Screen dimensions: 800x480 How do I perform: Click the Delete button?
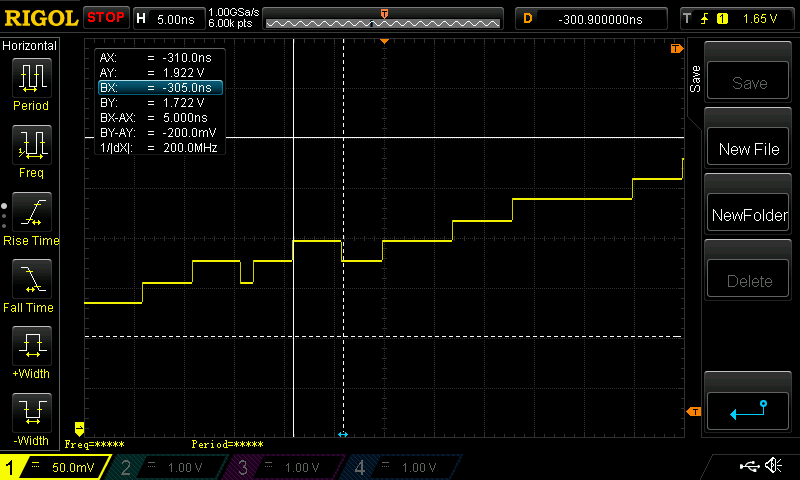click(748, 279)
